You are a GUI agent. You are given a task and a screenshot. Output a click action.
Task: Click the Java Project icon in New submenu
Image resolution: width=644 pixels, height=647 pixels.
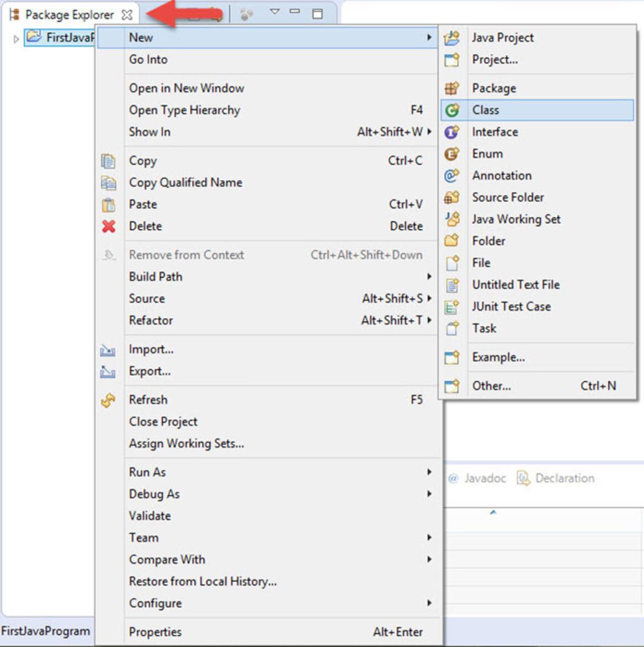point(452,38)
